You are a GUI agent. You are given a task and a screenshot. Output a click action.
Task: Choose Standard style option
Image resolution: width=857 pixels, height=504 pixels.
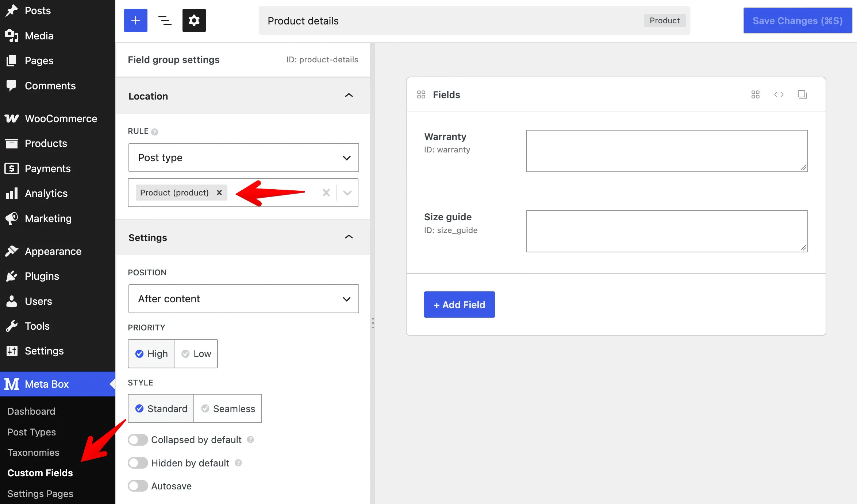pos(161,408)
